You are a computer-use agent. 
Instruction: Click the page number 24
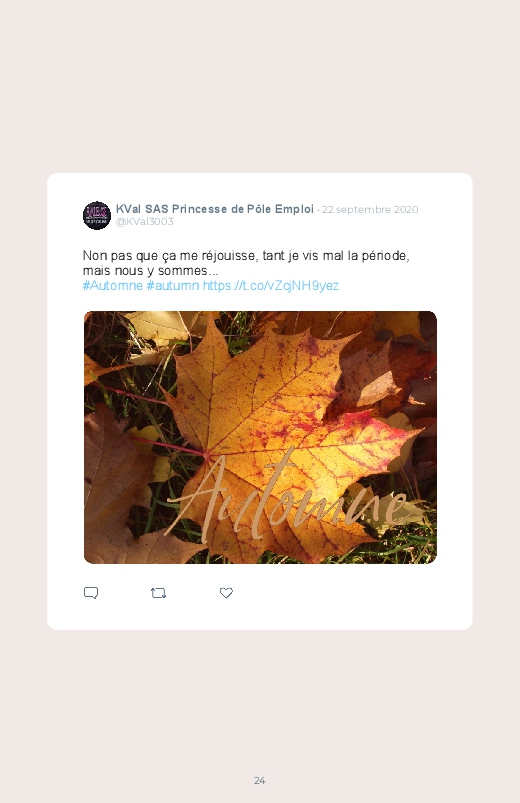(260, 780)
